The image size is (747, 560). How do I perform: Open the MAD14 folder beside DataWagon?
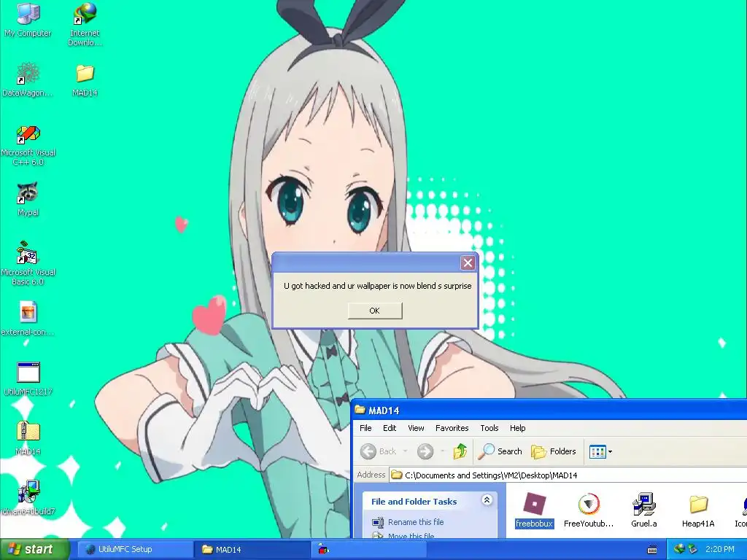click(x=85, y=80)
